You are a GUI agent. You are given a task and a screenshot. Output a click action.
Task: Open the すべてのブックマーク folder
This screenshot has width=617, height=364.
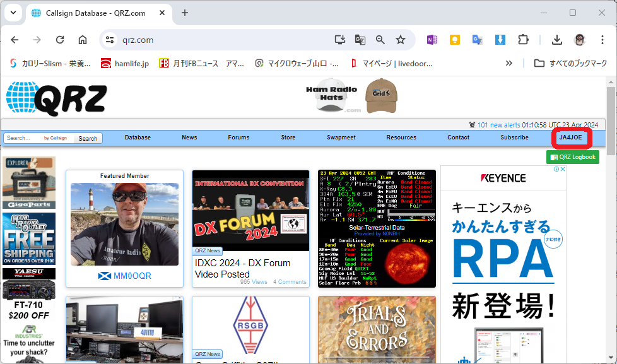click(570, 63)
